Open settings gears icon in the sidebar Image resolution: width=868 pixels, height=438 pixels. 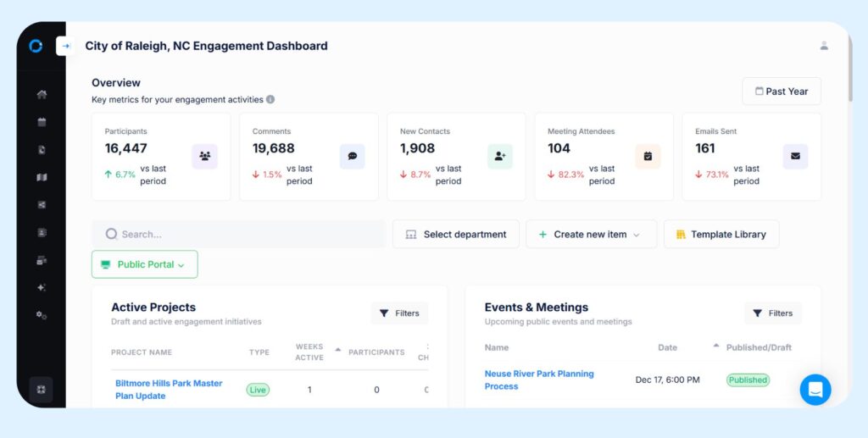pos(42,315)
